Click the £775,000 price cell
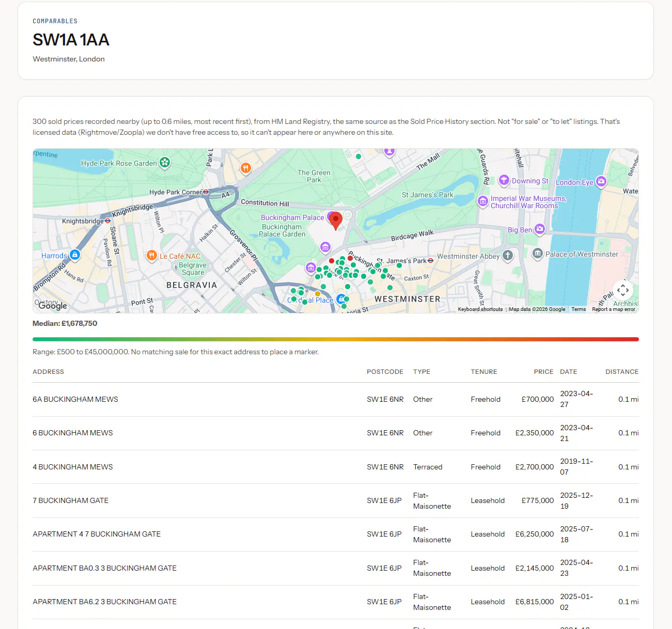 pyautogui.click(x=537, y=500)
